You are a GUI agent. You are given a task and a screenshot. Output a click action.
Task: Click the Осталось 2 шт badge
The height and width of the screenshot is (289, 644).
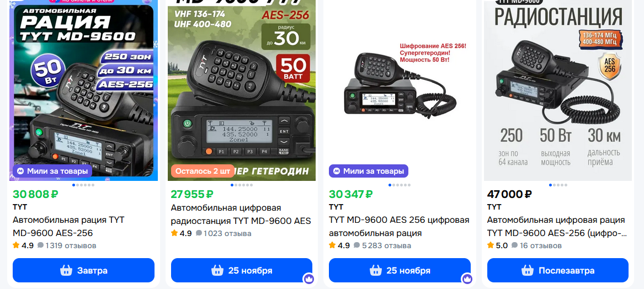[x=203, y=171]
